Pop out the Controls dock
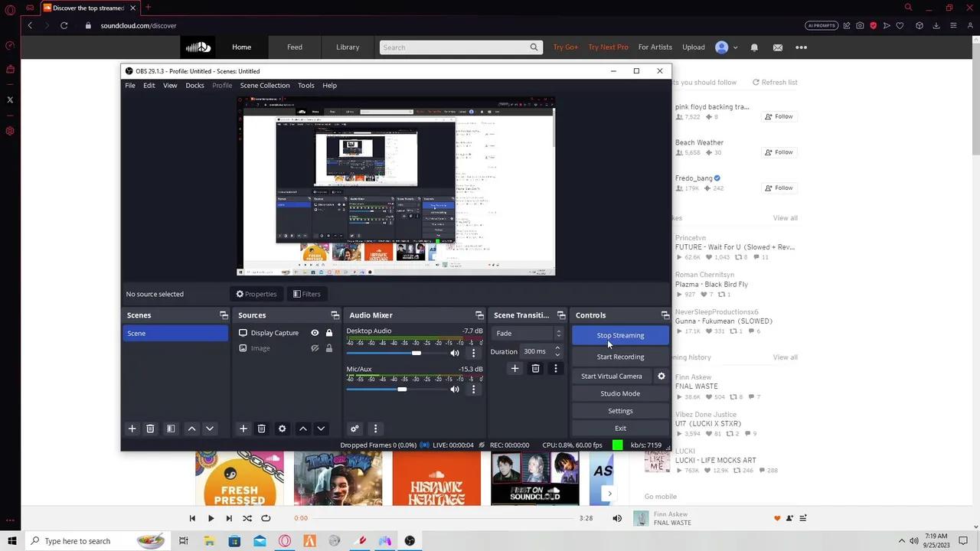This screenshot has height=551, width=980. click(665, 315)
